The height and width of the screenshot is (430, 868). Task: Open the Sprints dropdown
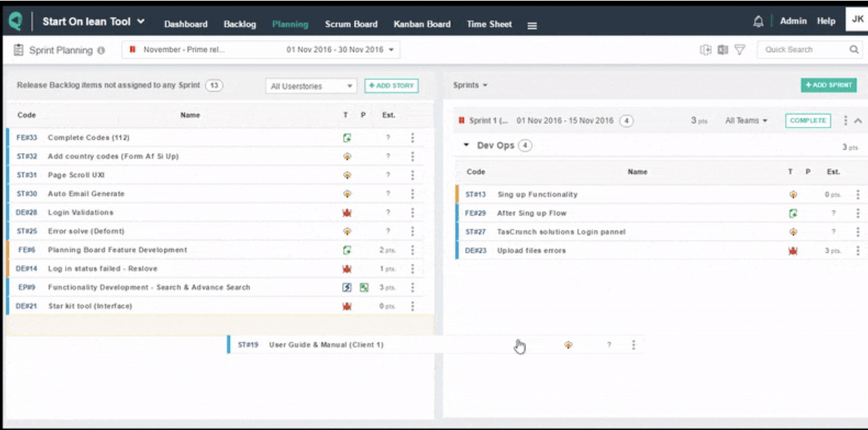pyautogui.click(x=470, y=85)
